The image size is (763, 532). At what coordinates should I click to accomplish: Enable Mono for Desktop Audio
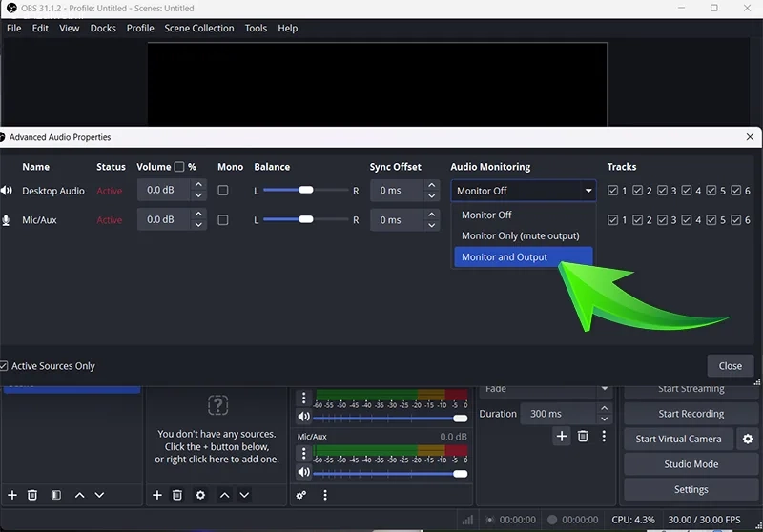pos(223,191)
